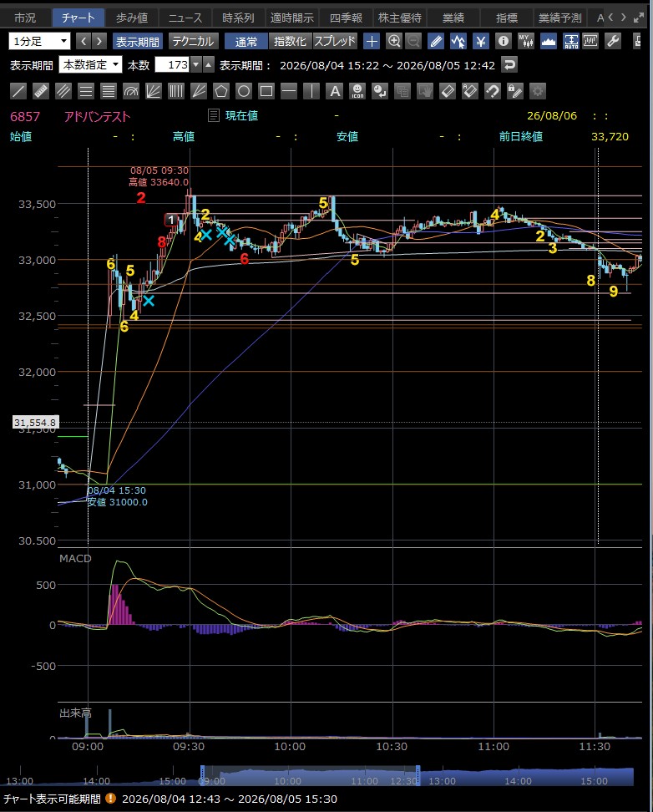This screenshot has height=812, width=653.
Task: Open the wrench settings icon
Action: (x=613, y=41)
